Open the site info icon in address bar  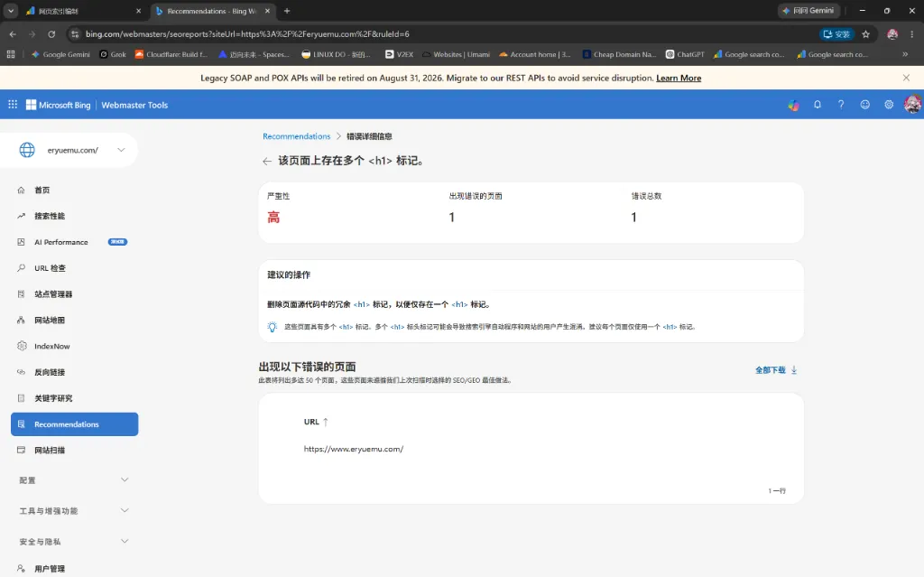coord(75,34)
